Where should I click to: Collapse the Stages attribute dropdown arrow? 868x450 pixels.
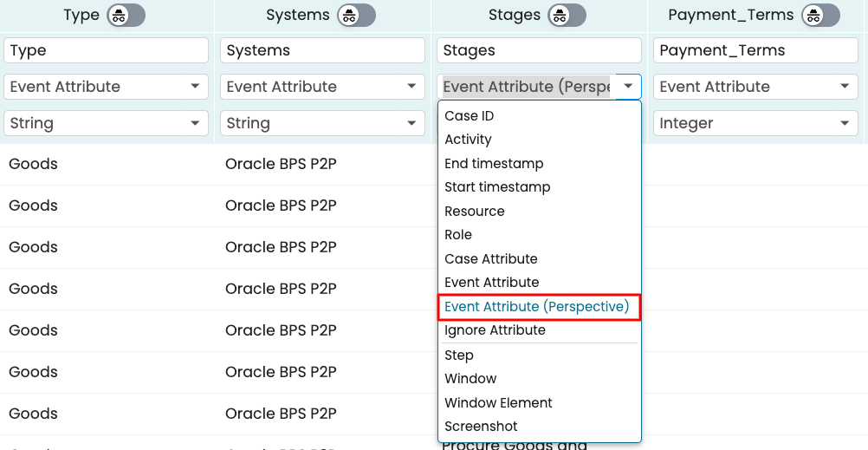point(628,87)
